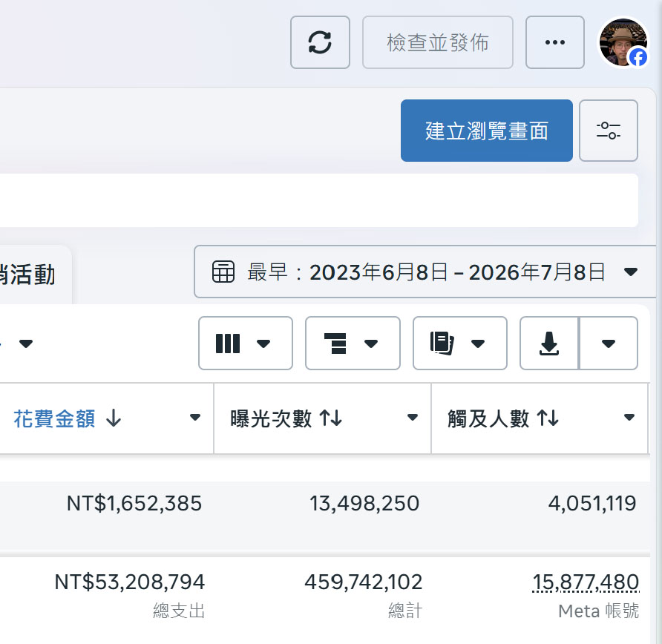
Task: Select the 13,498,250 impressions cell
Action: pos(364,504)
